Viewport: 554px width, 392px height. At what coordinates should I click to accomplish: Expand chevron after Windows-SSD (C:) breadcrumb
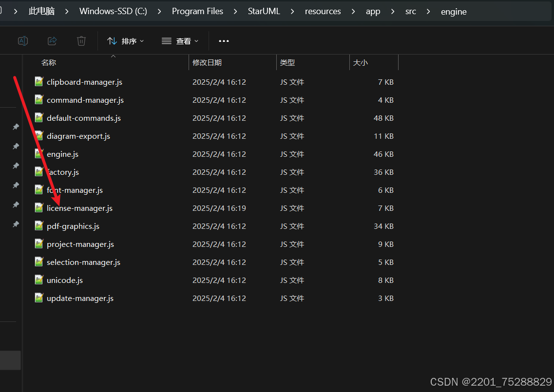point(159,11)
